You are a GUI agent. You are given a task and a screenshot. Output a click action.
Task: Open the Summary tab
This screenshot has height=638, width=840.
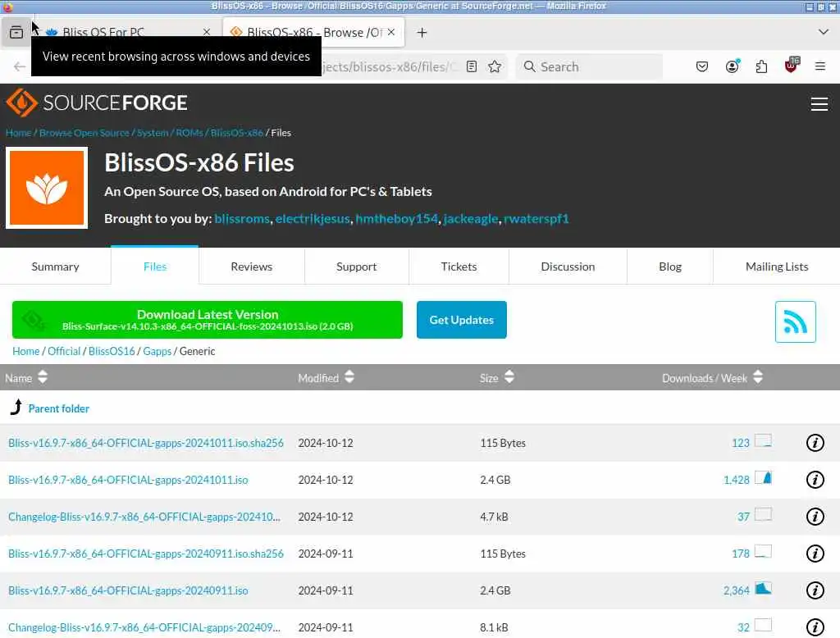pos(55,267)
